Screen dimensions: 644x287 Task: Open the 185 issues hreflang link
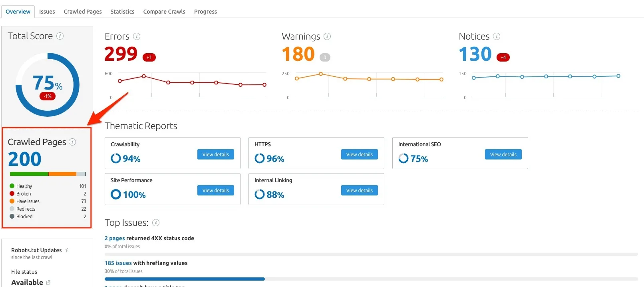coord(118,263)
